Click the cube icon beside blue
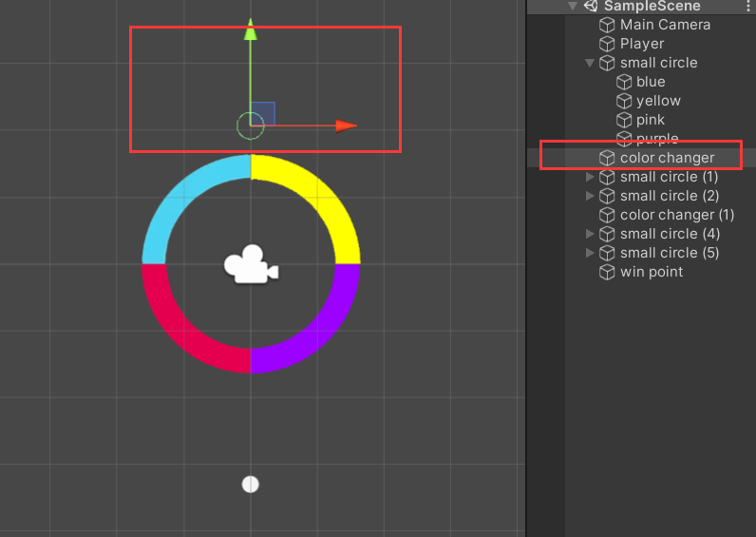The height and width of the screenshot is (537, 756). click(624, 82)
